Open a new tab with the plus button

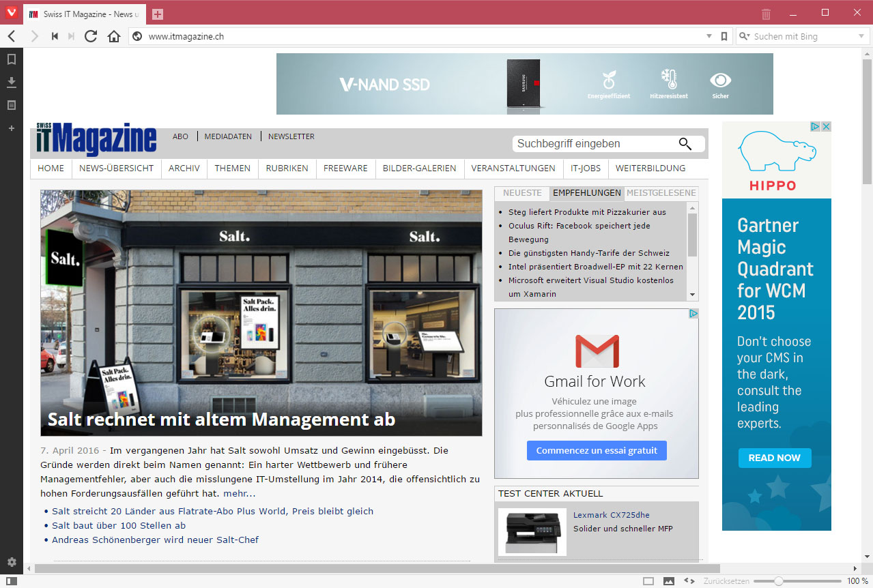click(158, 14)
